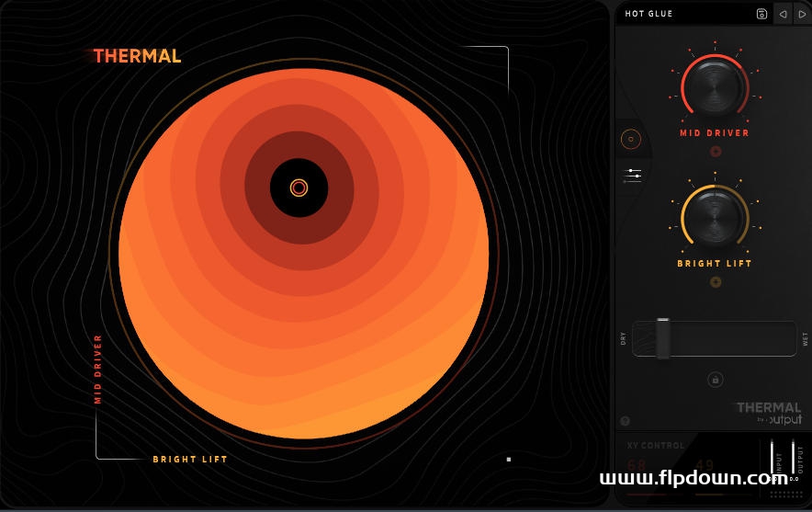Open the HOT GLUE preset name browser
The image size is (812, 512).
point(648,14)
